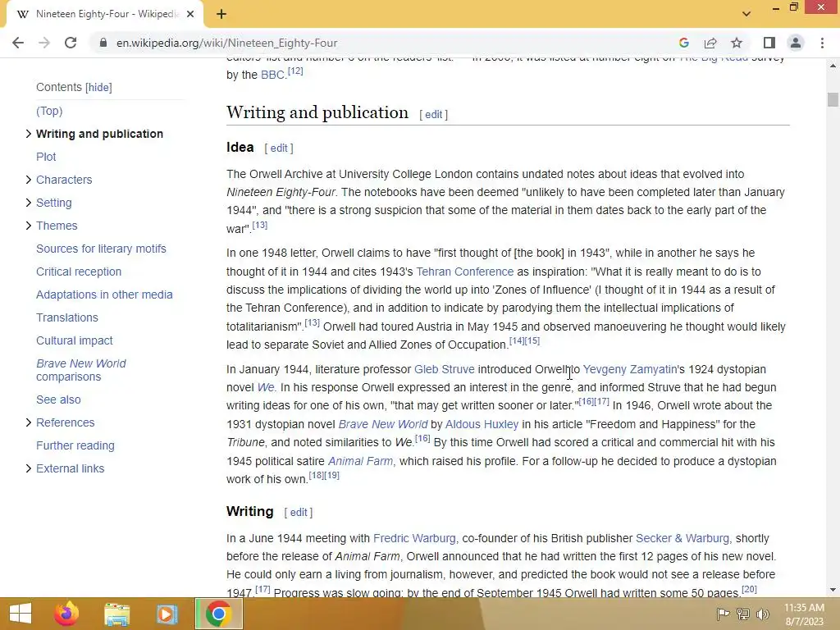The height and width of the screenshot is (630, 840).
Task: Go to Brave New World comparisons
Action: click(81, 370)
